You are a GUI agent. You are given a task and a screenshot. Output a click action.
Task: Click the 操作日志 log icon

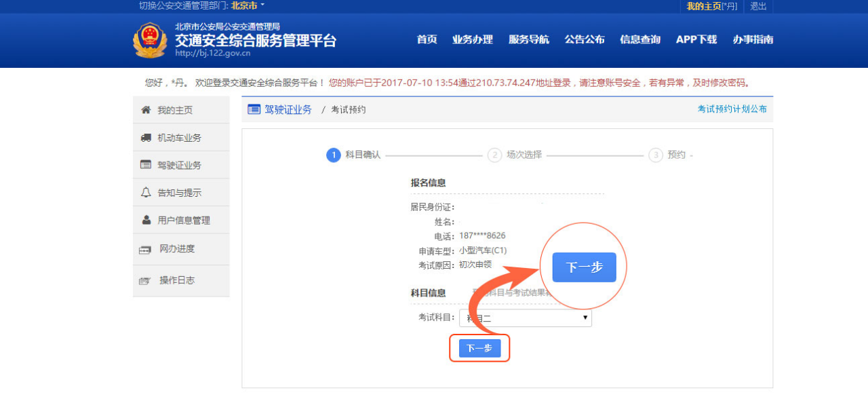(144, 280)
